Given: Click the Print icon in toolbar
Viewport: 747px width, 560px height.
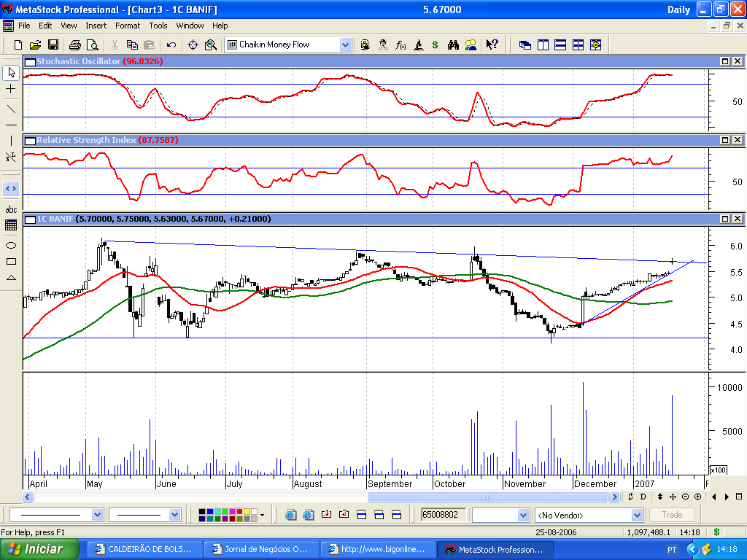Looking at the screenshot, I should click(x=74, y=45).
